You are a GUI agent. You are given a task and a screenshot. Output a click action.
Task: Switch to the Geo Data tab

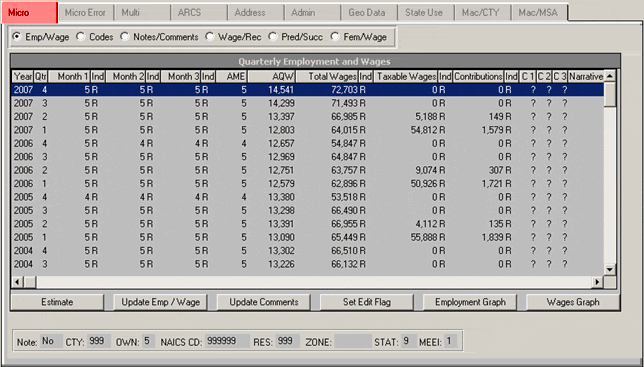click(367, 13)
